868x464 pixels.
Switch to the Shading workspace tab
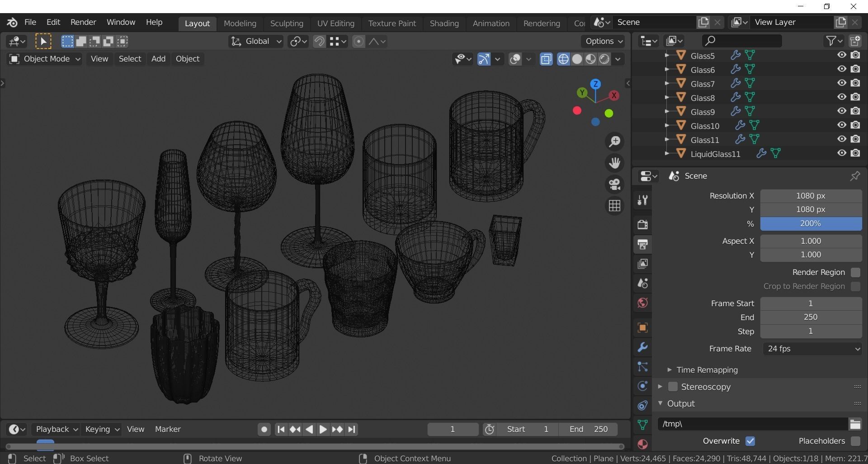[x=444, y=24]
